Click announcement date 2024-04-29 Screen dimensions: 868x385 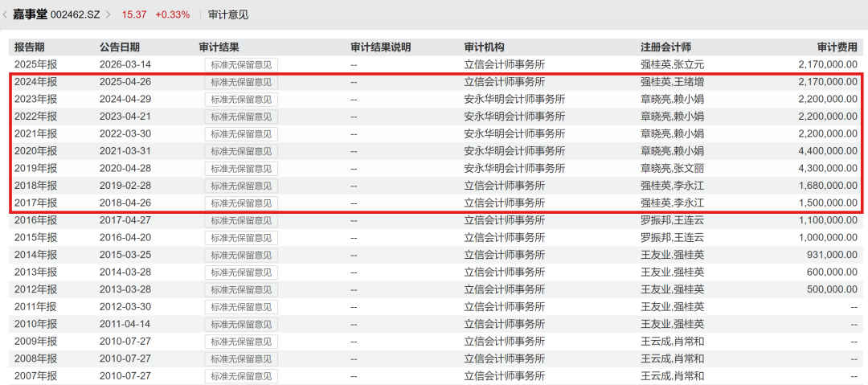coord(125,99)
